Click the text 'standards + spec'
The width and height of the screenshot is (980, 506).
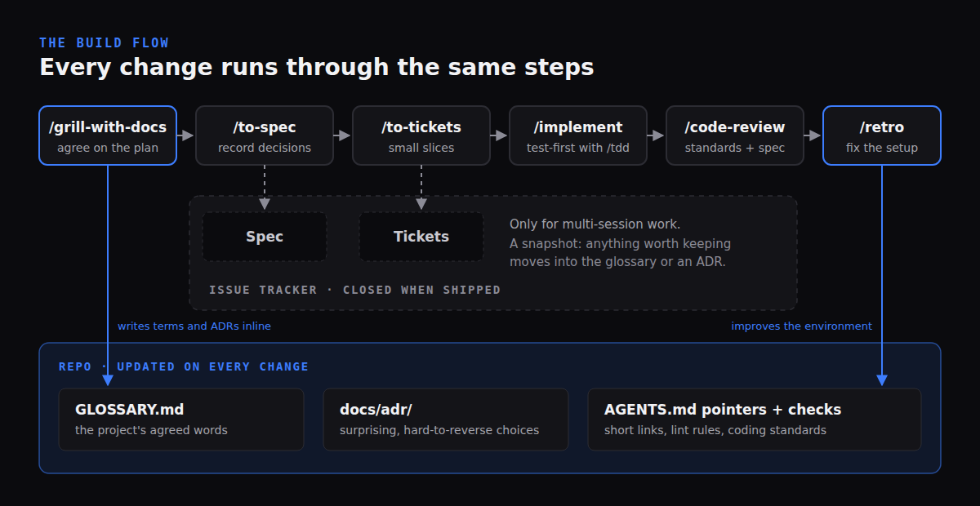click(x=735, y=148)
